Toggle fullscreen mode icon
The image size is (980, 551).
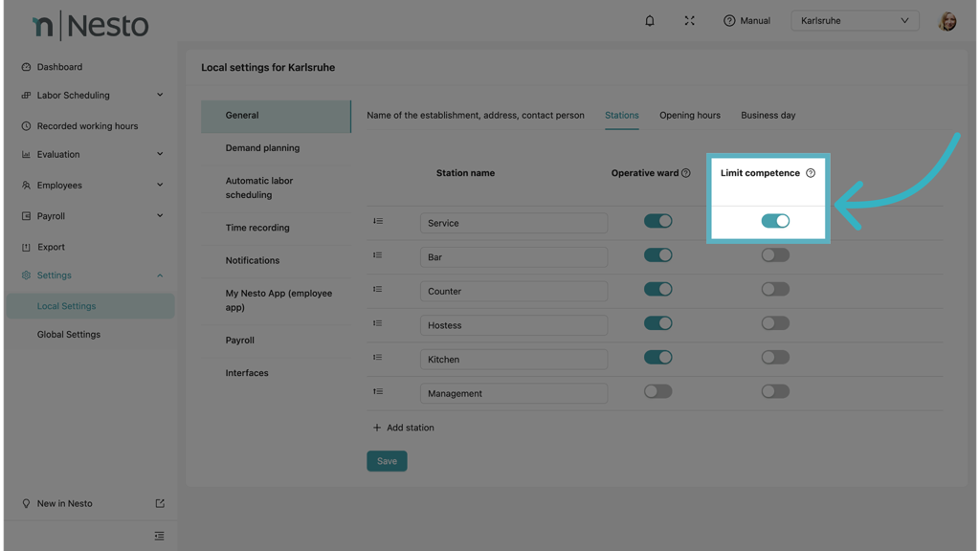[689, 20]
